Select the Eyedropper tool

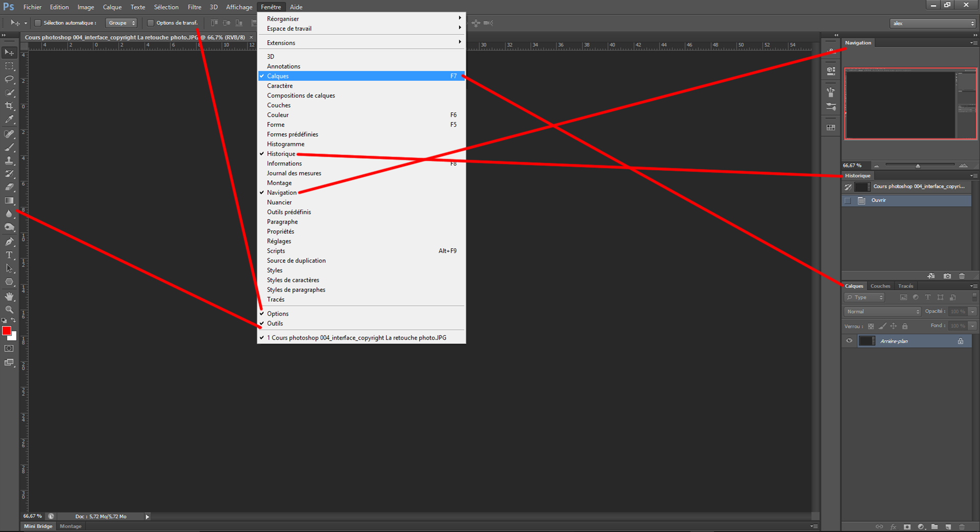tap(9, 119)
